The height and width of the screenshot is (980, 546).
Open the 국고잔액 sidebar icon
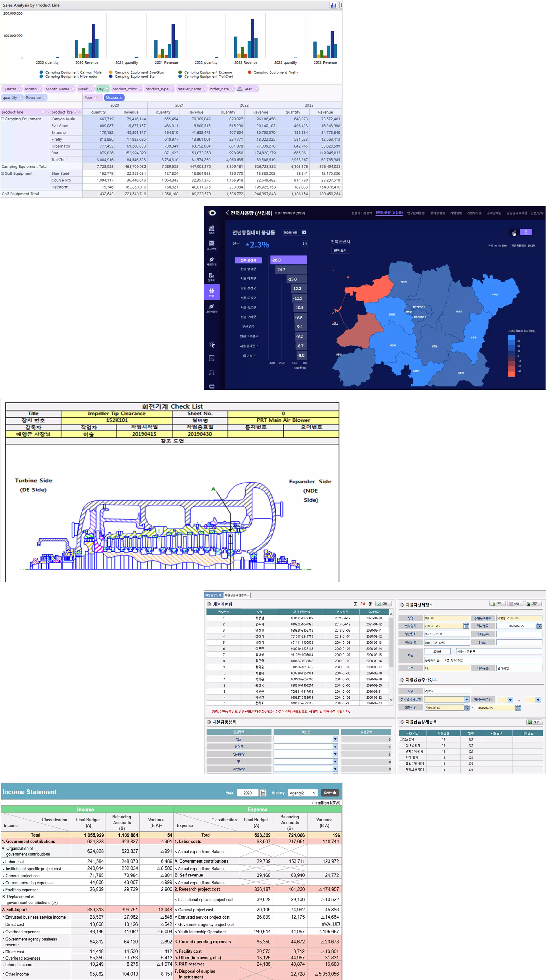[x=212, y=245]
